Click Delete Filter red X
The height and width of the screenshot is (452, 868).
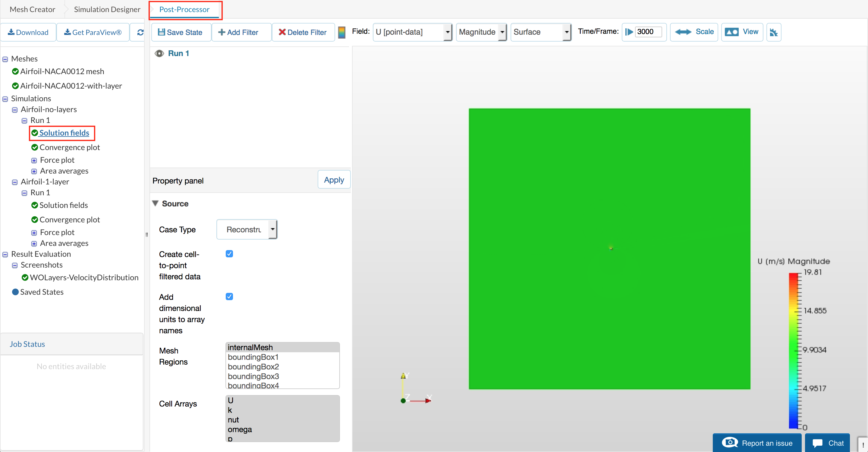pos(282,32)
